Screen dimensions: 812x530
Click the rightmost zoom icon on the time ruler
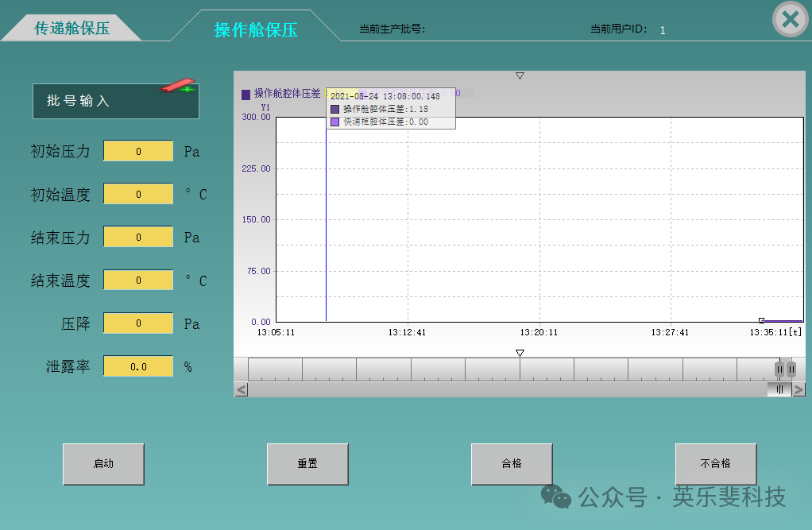791,369
